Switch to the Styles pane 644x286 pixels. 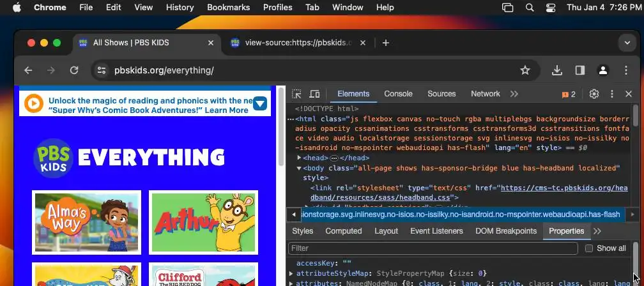(303, 231)
